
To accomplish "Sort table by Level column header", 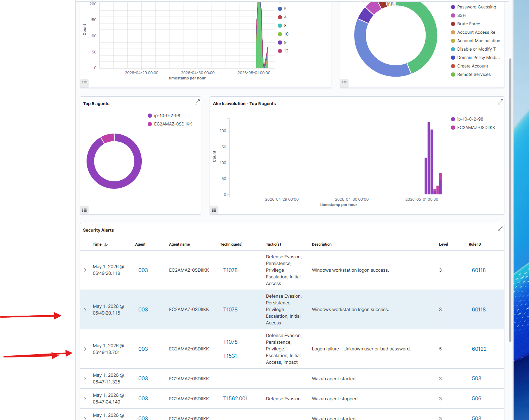I will coord(444,244).
